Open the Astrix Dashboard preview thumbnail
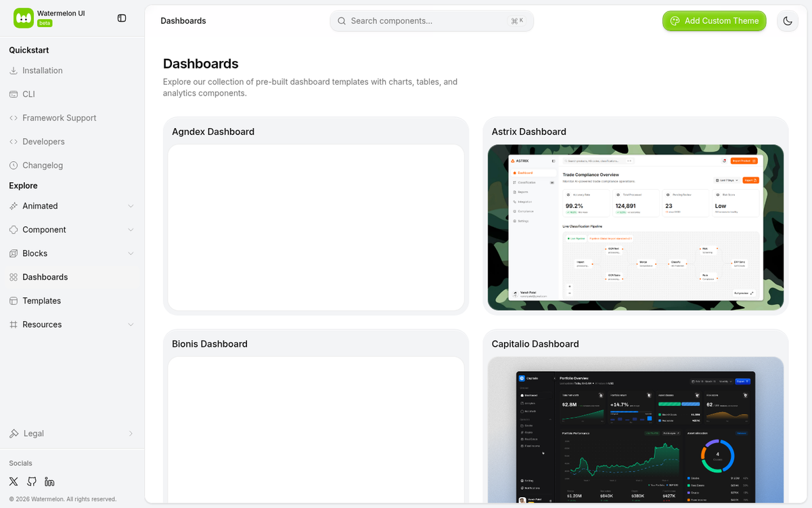The image size is (812, 508). pos(636,228)
